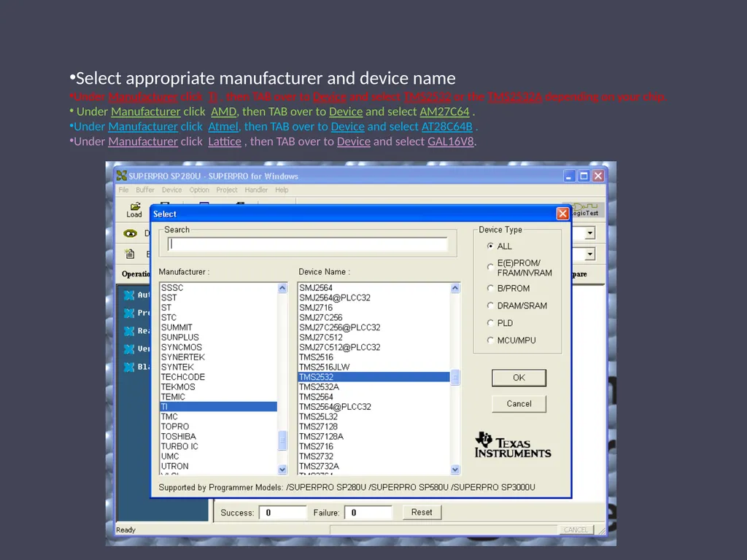
Task: Open the Help menu
Action: click(x=282, y=190)
